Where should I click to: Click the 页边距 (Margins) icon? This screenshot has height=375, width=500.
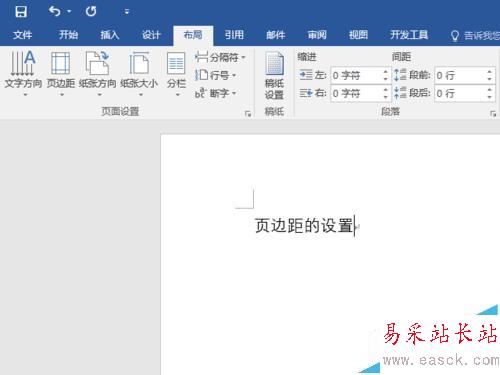click(61, 63)
